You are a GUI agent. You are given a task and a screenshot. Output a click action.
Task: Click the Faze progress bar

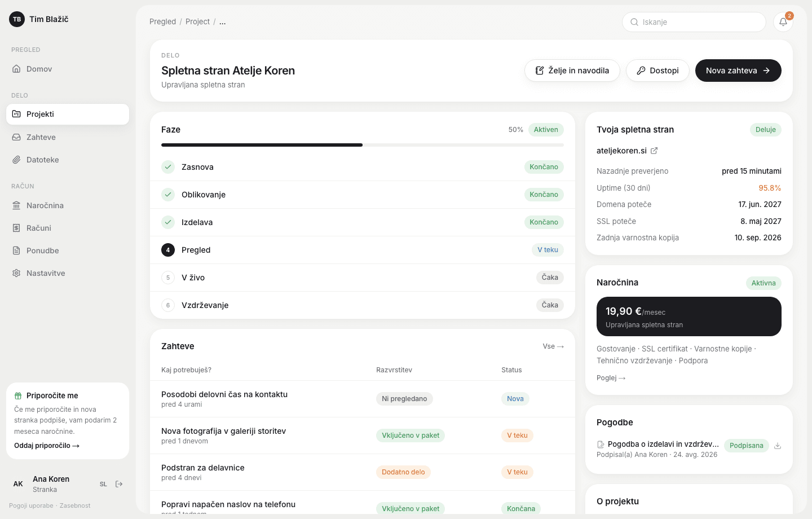click(363, 145)
